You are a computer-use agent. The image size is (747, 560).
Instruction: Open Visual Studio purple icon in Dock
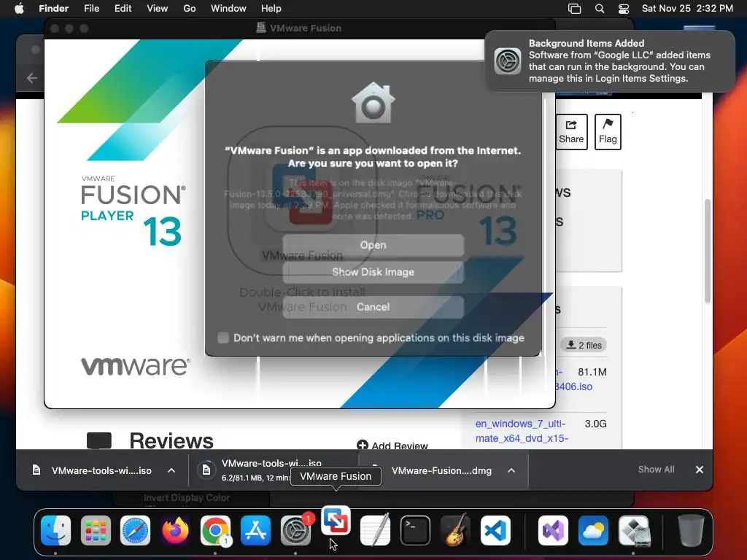coord(553,531)
